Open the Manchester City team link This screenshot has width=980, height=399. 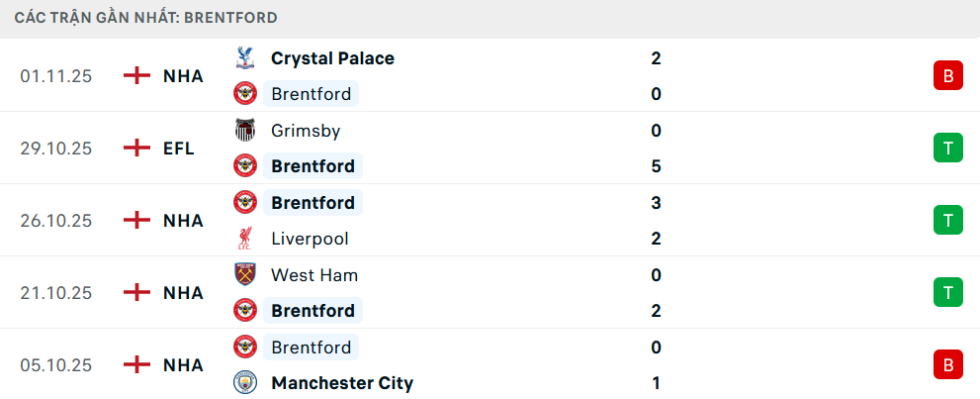click(x=342, y=383)
